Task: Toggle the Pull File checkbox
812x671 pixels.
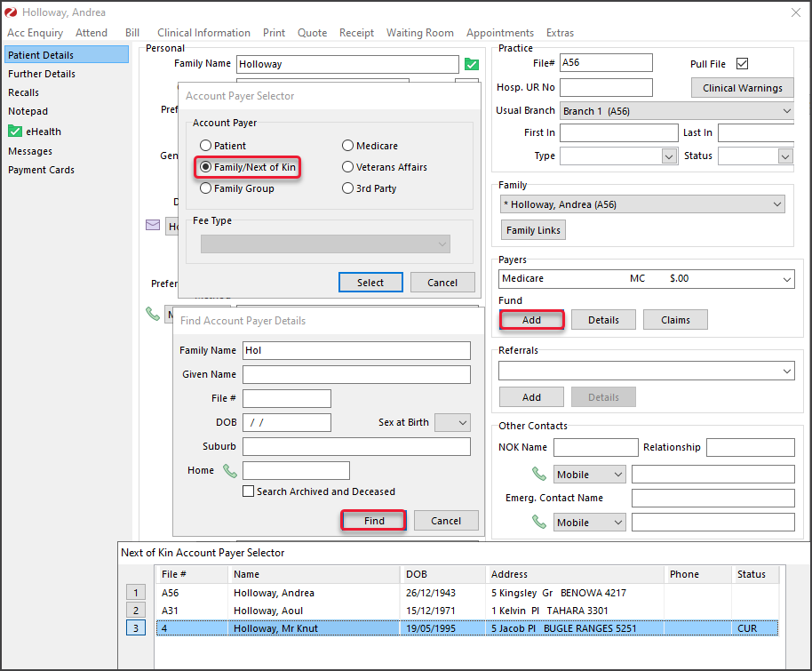Action: (x=743, y=64)
